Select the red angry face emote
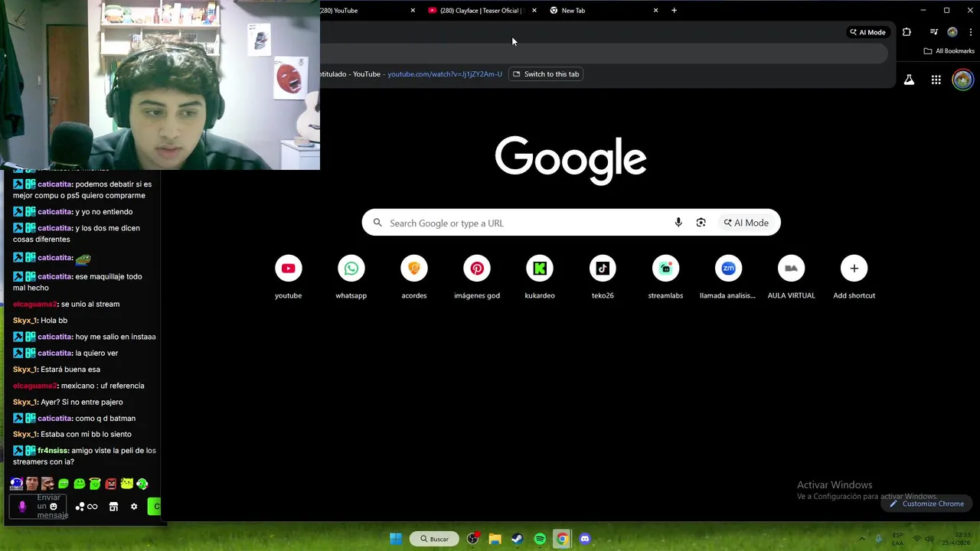 click(x=111, y=484)
